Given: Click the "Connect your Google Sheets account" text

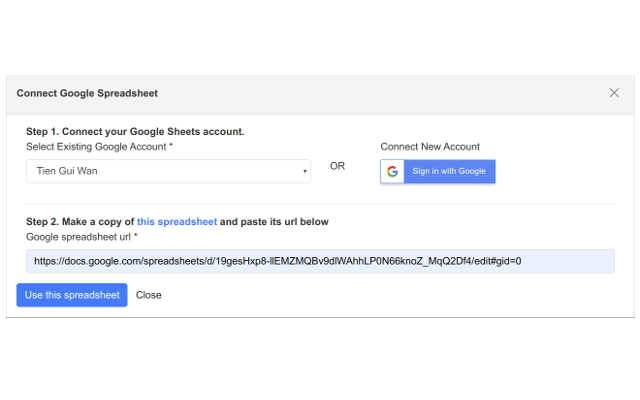Looking at the screenshot, I should pyautogui.click(x=153, y=131).
